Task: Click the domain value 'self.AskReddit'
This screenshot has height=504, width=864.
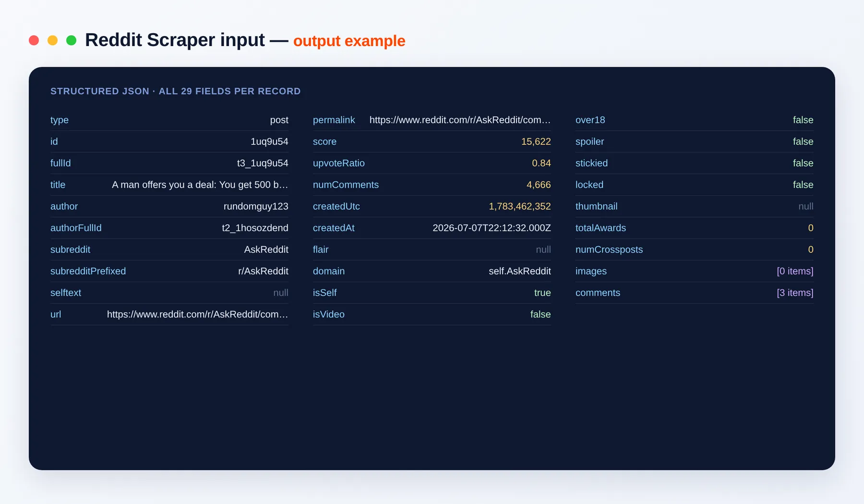Action: [520, 271]
